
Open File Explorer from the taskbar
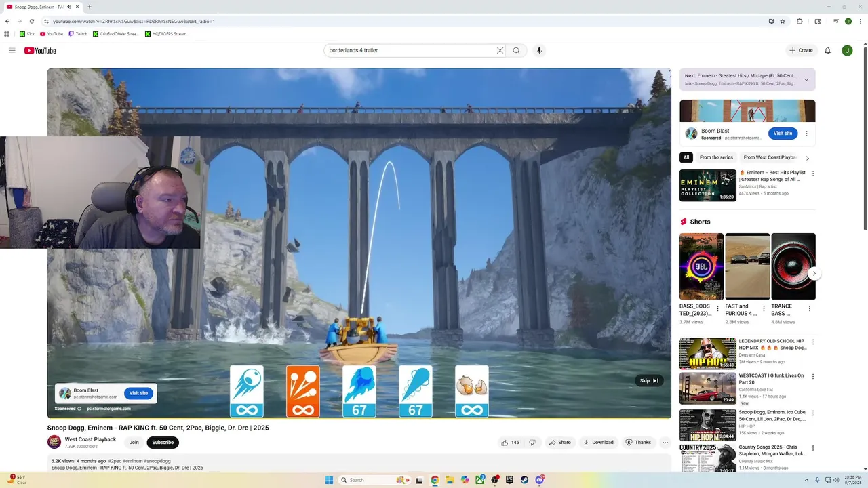coord(450,480)
